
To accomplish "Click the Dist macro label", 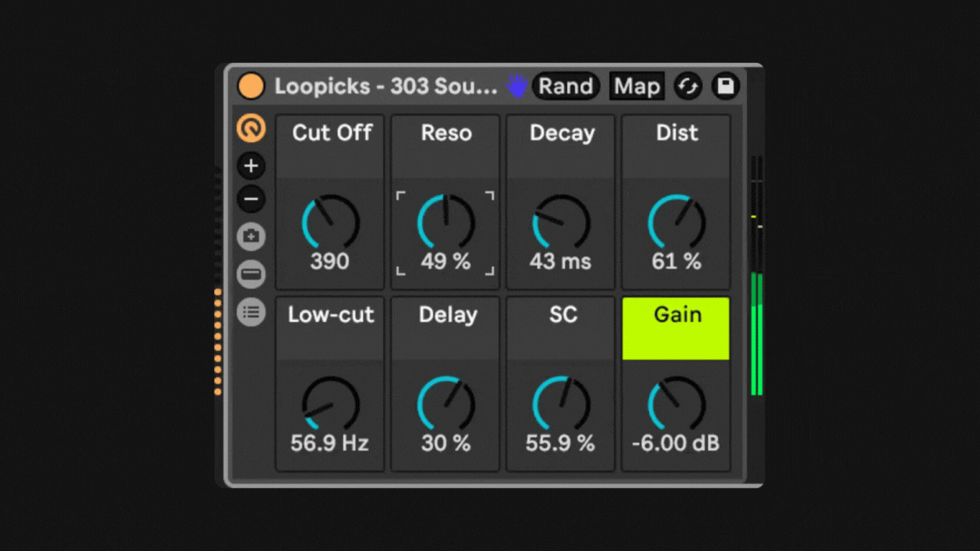I will [677, 133].
